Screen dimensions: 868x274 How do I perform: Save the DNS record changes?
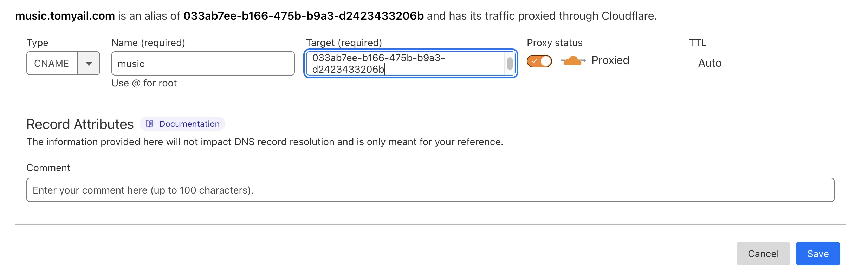(x=818, y=254)
